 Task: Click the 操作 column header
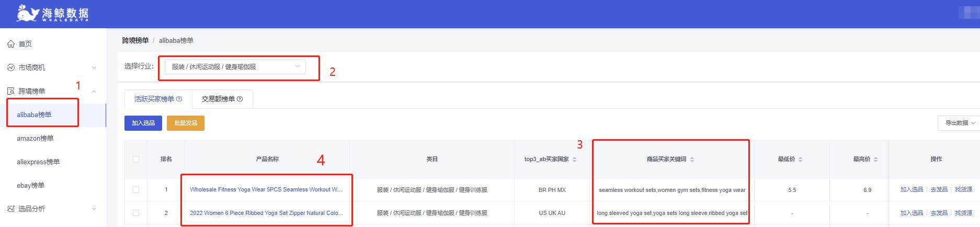click(x=936, y=159)
